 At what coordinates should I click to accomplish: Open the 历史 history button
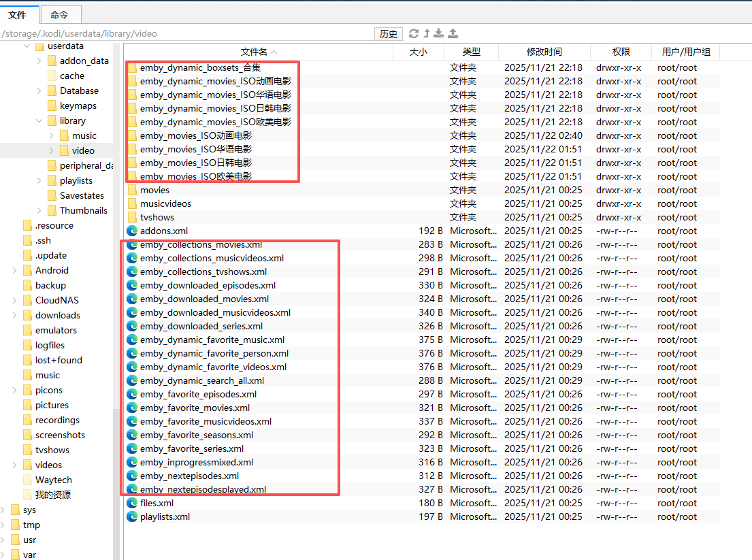click(389, 34)
